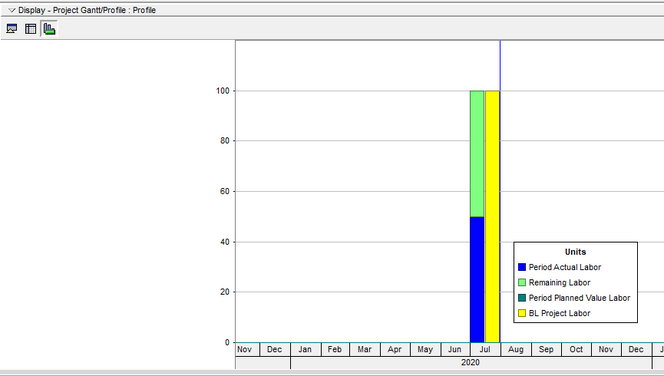Click the blue Period Actual Labor bar segment
The height and width of the screenshot is (376, 664).
[x=477, y=279]
